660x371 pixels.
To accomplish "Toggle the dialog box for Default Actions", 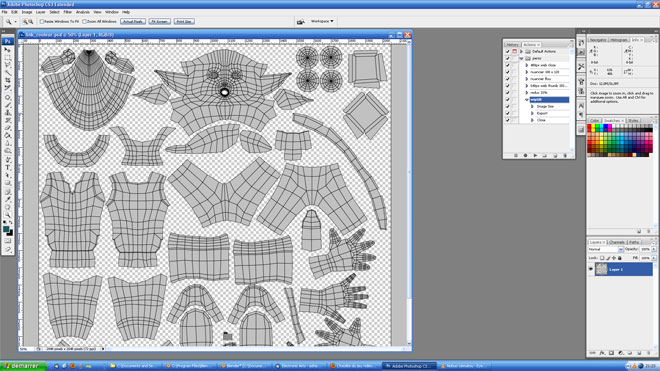I will pos(514,51).
